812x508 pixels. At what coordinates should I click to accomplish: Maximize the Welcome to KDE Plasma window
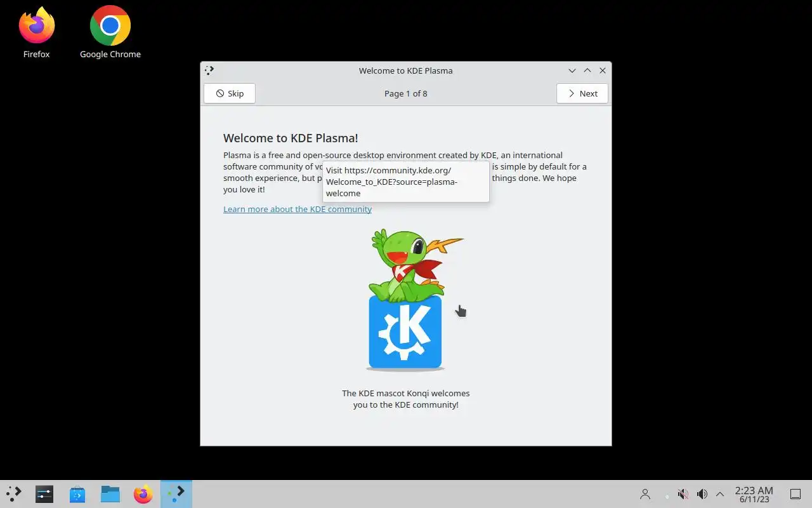(587, 70)
